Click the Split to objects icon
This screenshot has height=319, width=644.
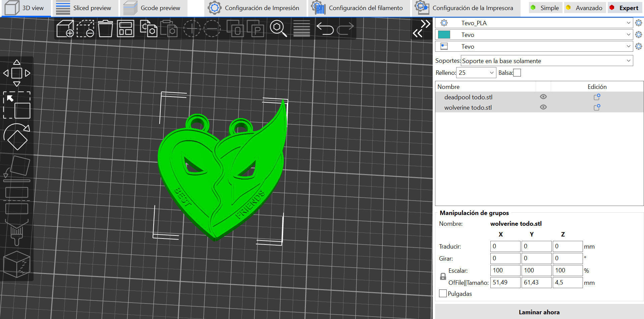[x=235, y=29]
